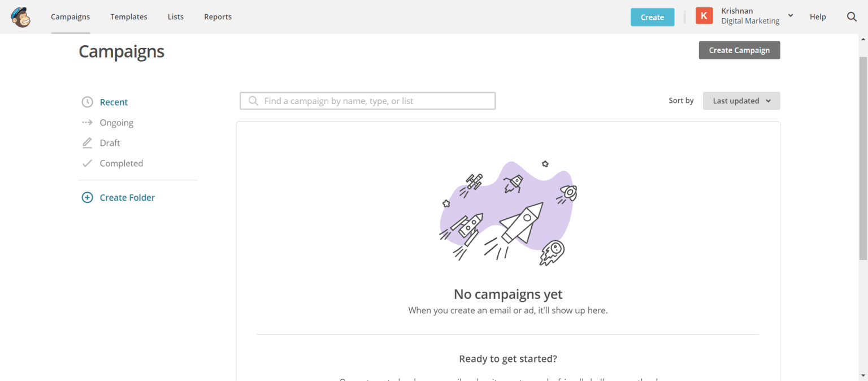868x381 pixels.
Task: Click the orange K account avatar
Action: 704,16
